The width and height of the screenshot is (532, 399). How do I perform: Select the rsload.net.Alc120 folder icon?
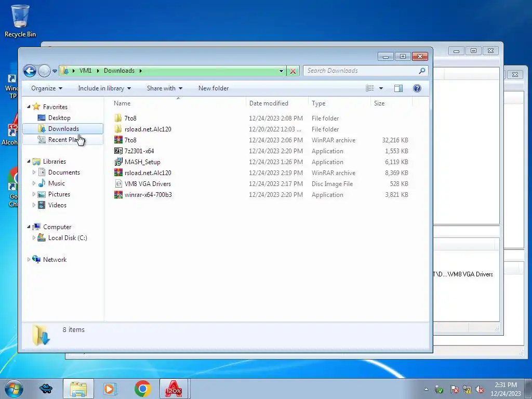pos(118,129)
